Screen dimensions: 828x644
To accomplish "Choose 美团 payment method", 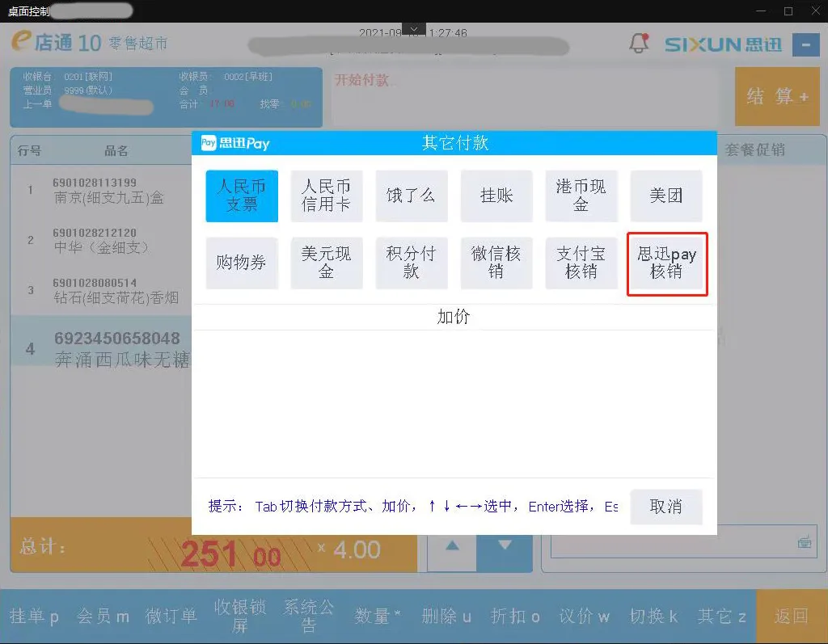I will (666, 196).
